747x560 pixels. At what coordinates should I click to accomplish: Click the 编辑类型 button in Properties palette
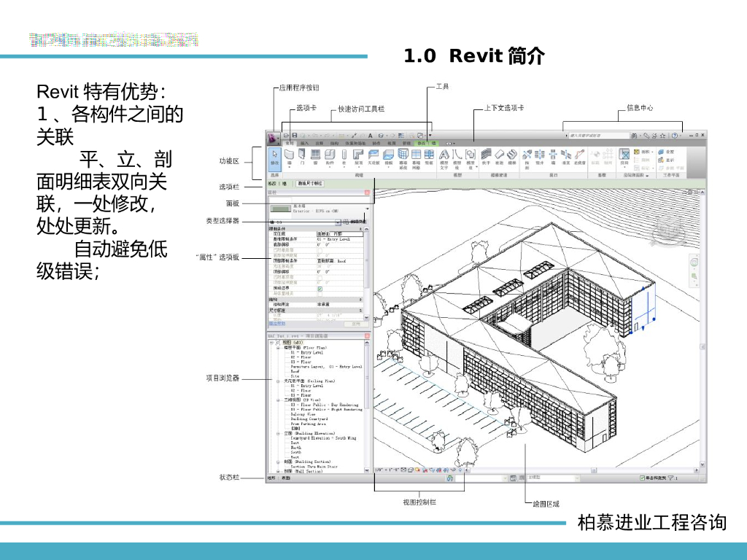pyautogui.click(x=355, y=222)
